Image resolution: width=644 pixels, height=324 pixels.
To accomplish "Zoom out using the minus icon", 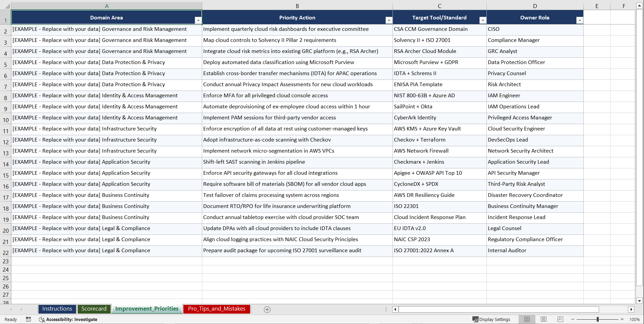I will [573, 319].
